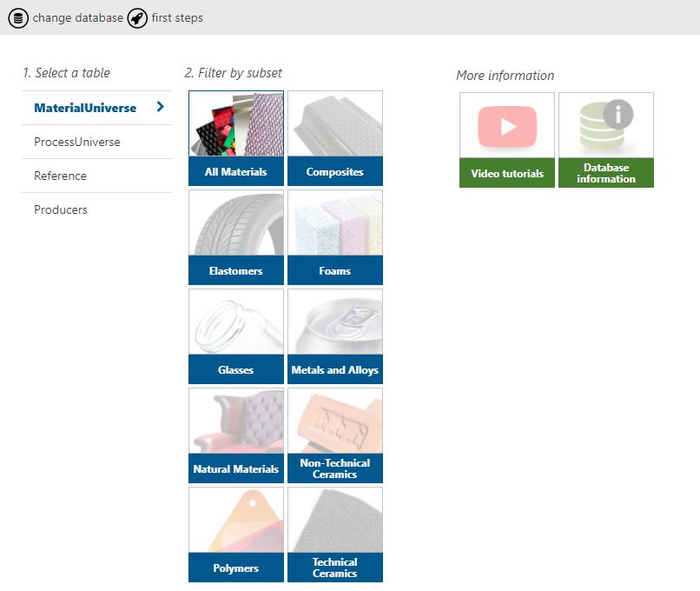Open the Elastomers tire image tile
The width and height of the screenshot is (700, 591).
(x=236, y=222)
